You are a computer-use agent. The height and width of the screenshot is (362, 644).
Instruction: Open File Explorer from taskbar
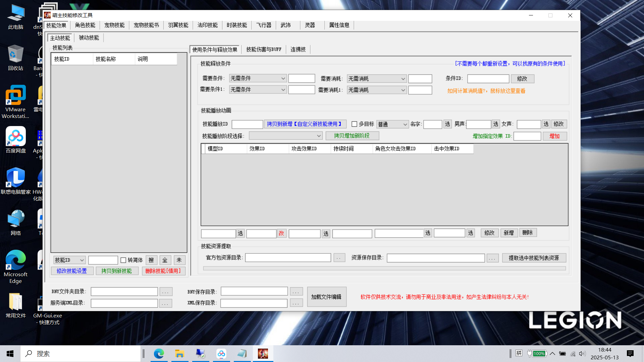pyautogui.click(x=179, y=354)
